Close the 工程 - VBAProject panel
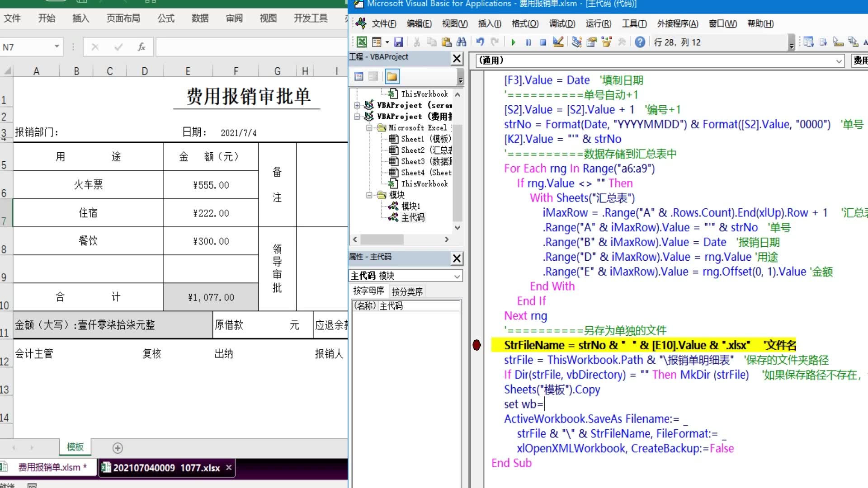The image size is (868, 488). coord(457,58)
